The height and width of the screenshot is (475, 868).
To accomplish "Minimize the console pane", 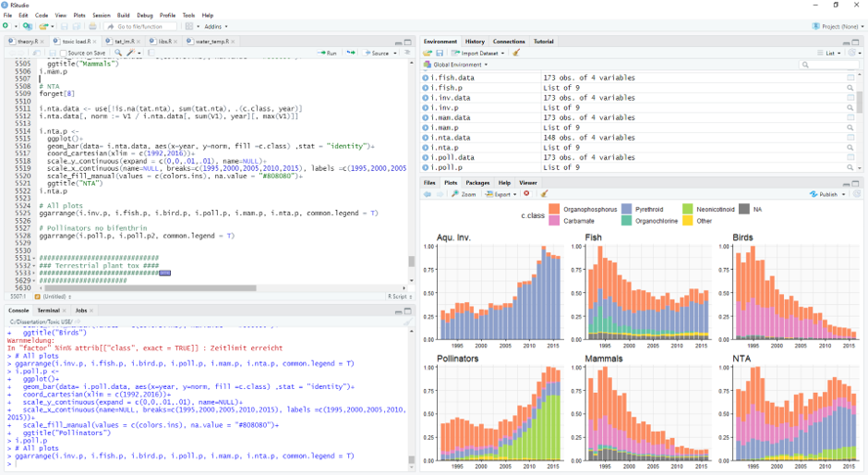I will [x=398, y=311].
